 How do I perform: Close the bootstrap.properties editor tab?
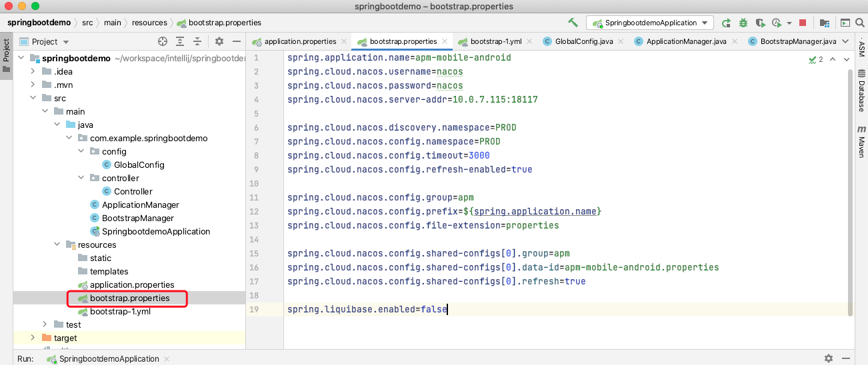[445, 41]
